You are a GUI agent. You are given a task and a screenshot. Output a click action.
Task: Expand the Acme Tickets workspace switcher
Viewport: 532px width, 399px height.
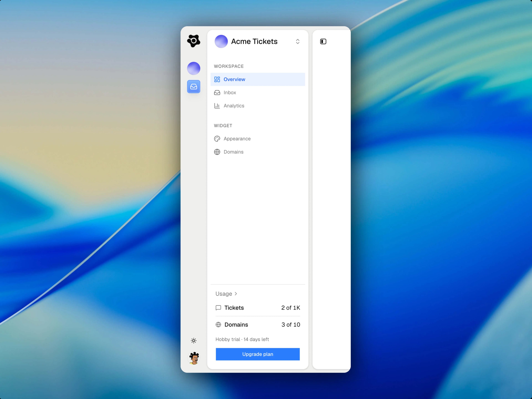click(297, 41)
